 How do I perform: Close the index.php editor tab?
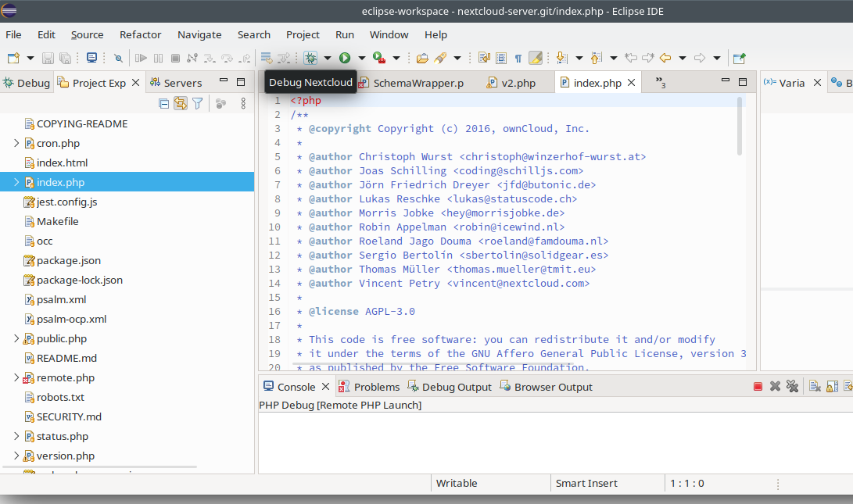coord(631,83)
